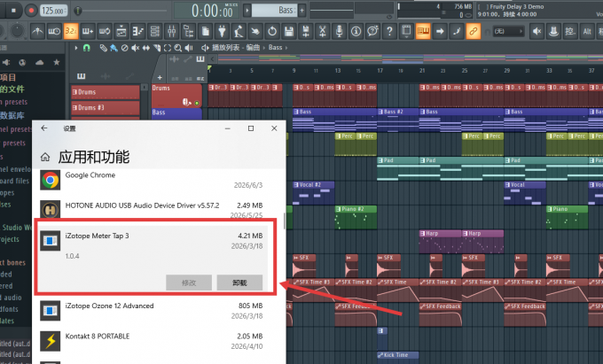This screenshot has width=603, height=364.
Task: Click the red Record button
Action: click(31, 11)
